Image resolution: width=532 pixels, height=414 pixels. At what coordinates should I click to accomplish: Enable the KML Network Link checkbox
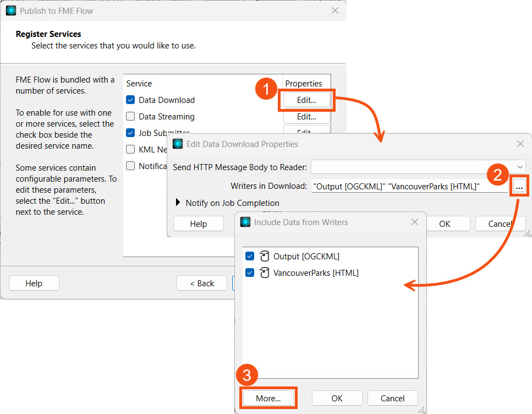point(130,149)
